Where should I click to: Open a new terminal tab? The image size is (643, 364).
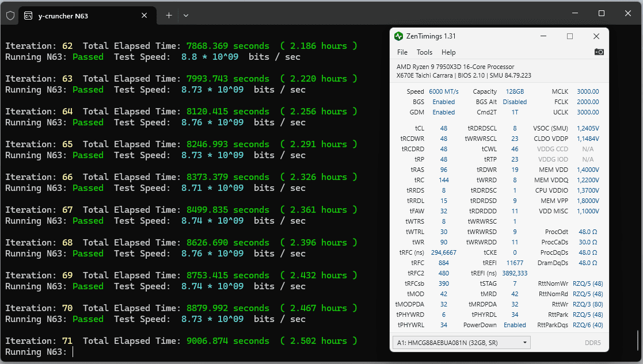pos(169,16)
